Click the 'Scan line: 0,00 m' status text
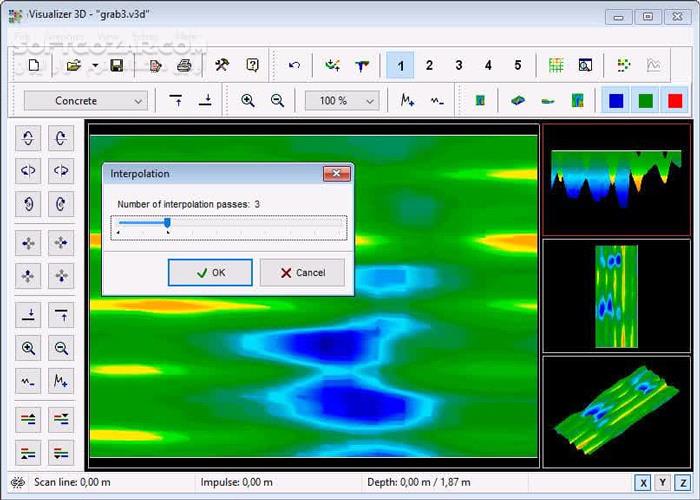 click(x=72, y=482)
